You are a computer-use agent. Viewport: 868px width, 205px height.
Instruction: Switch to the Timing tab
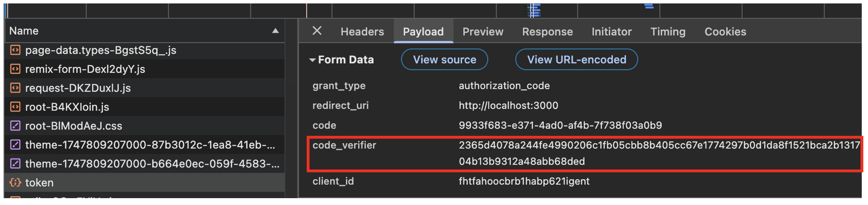(x=667, y=32)
